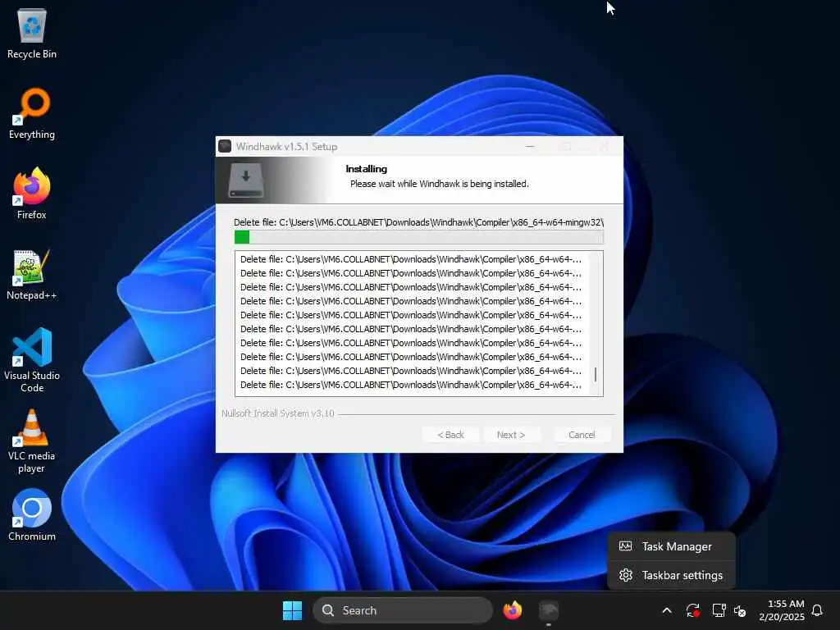Select the VLC media player desktop shortcut
Viewport: 840px width, 630px height.
point(32,441)
